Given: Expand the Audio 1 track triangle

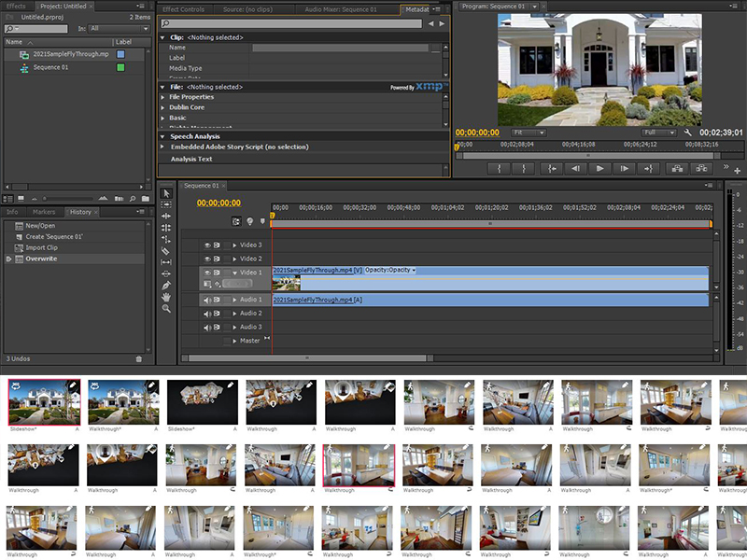Looking at the screenshot, I should pos(234,300).
